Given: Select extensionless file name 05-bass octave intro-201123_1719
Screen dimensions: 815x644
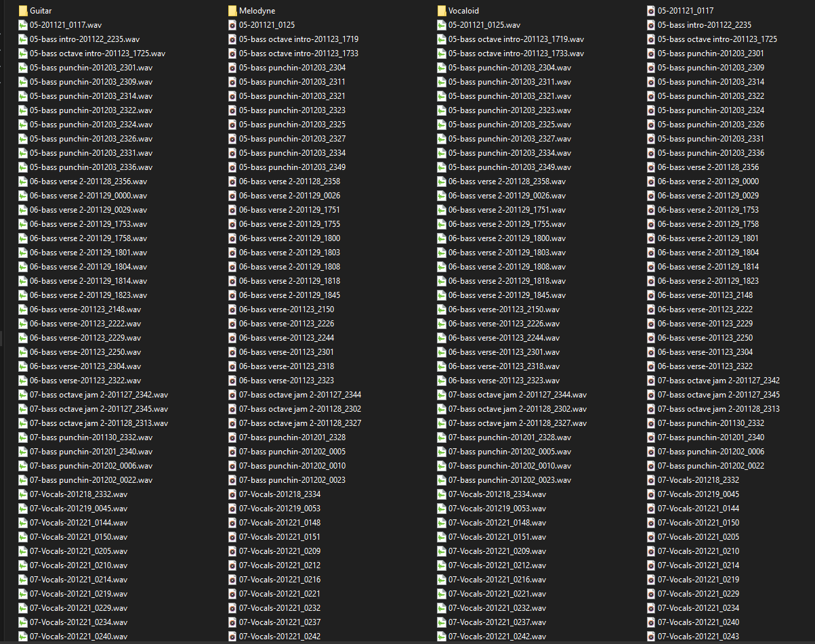Looking at the screenshot, I should point(299,39).
